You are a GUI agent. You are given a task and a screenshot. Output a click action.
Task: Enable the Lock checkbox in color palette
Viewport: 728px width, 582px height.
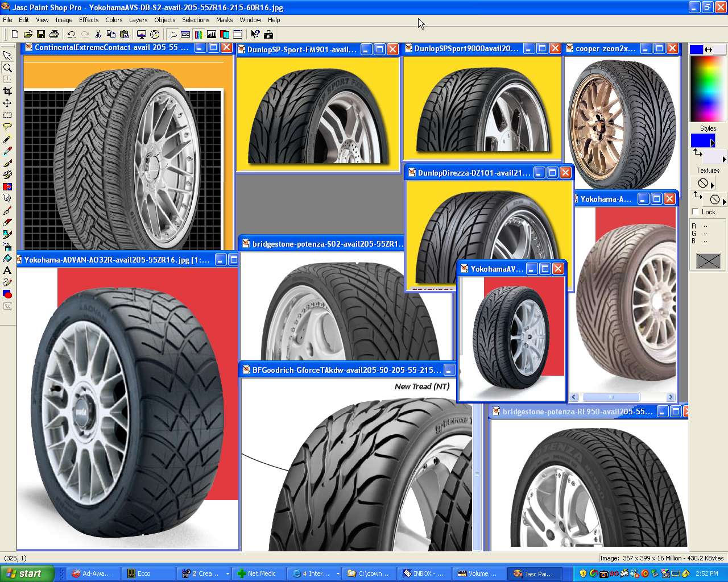tap(695, 211)
